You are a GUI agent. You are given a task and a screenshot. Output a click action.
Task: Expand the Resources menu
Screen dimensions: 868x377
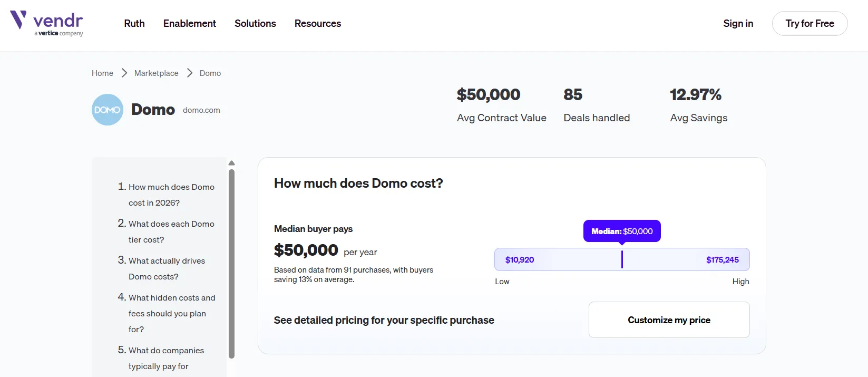pyautogui.click(x=318, y=24)
